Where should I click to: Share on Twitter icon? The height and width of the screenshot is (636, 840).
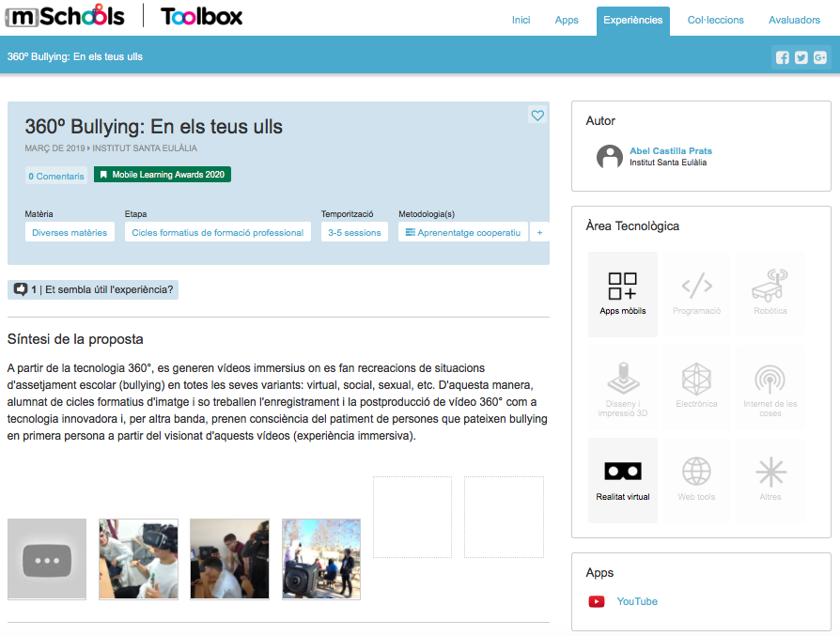(x=801, y=57)
